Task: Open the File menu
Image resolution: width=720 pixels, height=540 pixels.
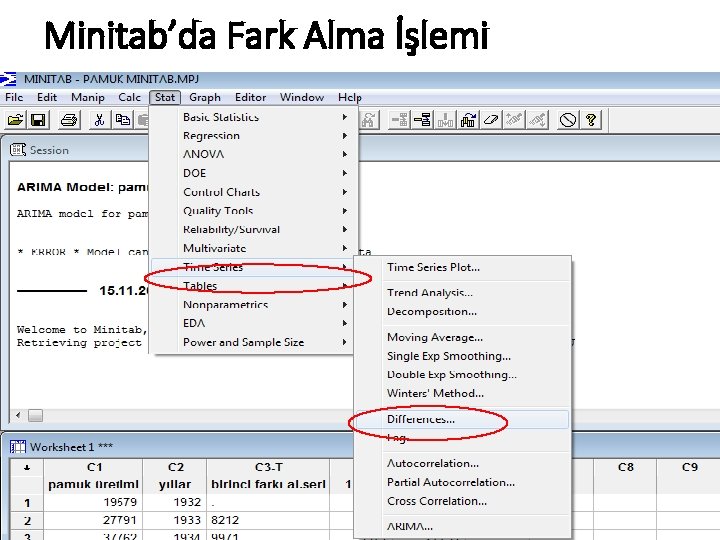Action: (x=14, y=97)
